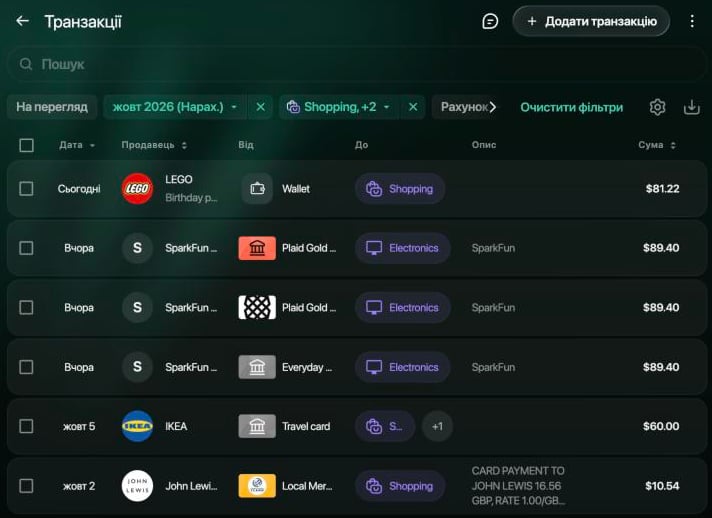Click the Від column header

click(x=246, y=145)
